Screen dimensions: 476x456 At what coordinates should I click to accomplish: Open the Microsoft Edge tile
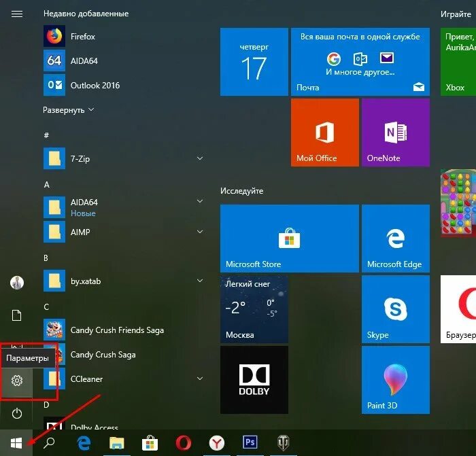396,239
